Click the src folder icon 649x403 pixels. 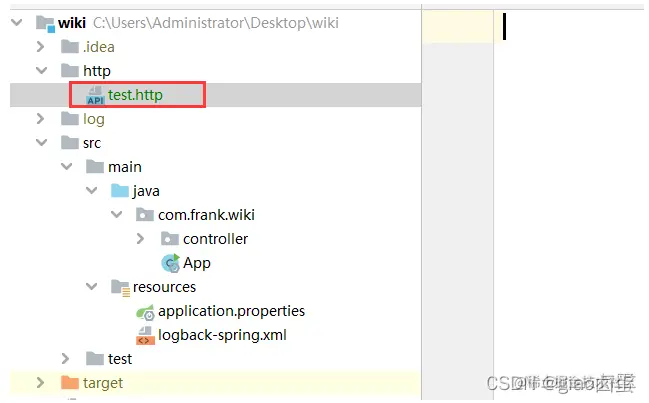point(70,142)
